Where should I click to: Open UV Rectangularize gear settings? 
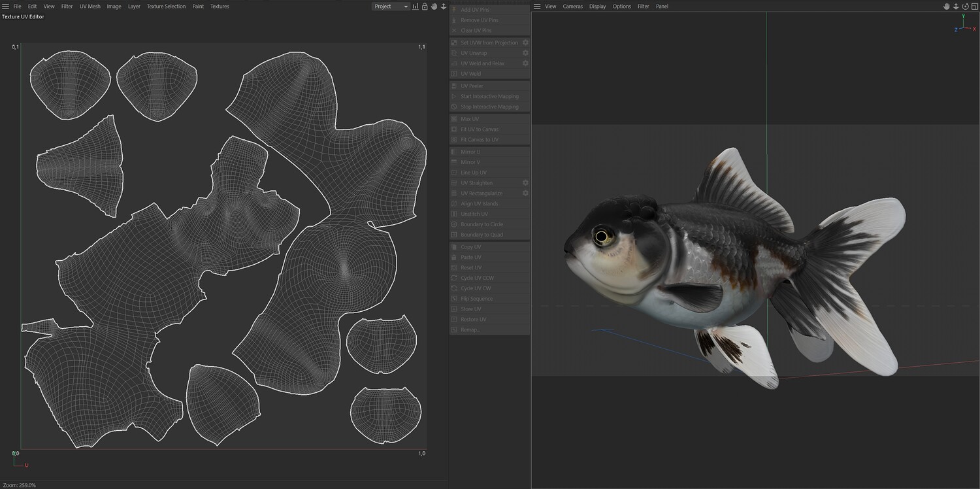525,194
